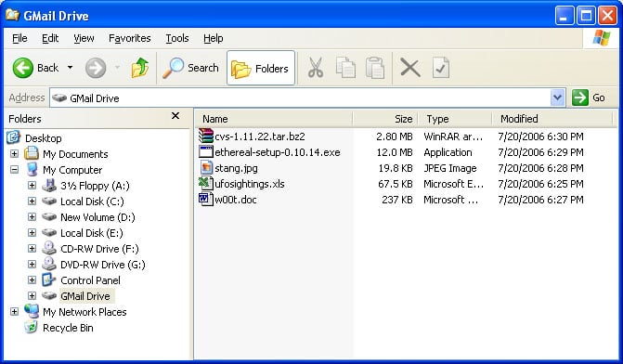Image resolution: width=623 pixels, height=364 pixels.
Task: Sort files by Size column
Action: 385,119
